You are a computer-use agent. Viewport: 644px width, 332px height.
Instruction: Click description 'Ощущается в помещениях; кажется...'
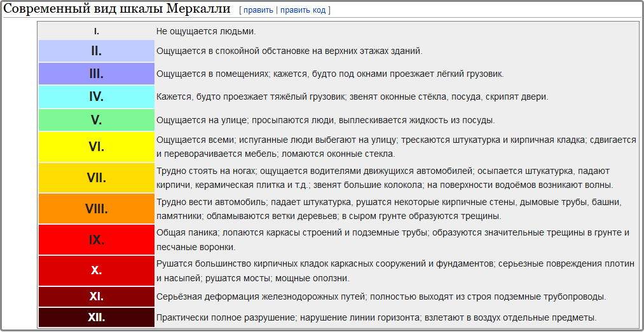pyautogui.click(x=330, y=74)
